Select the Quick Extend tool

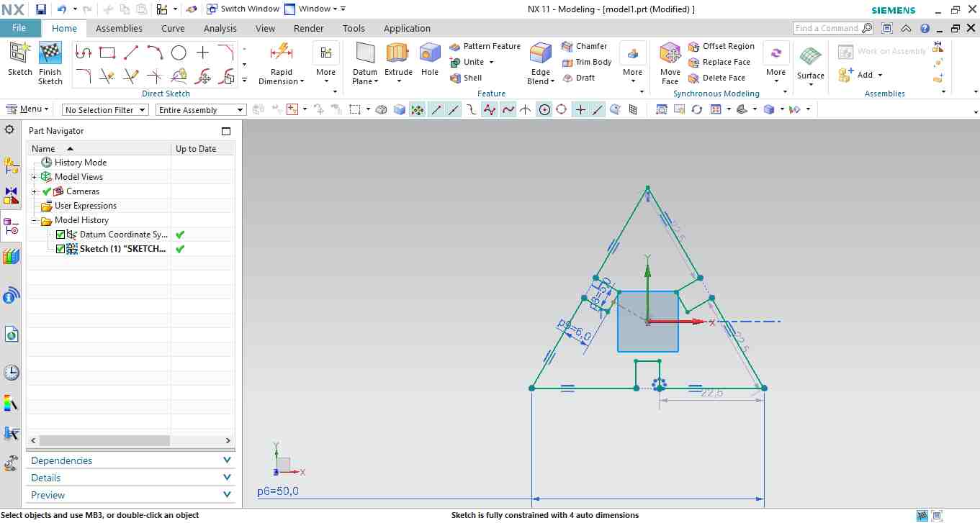coord(131,76)
